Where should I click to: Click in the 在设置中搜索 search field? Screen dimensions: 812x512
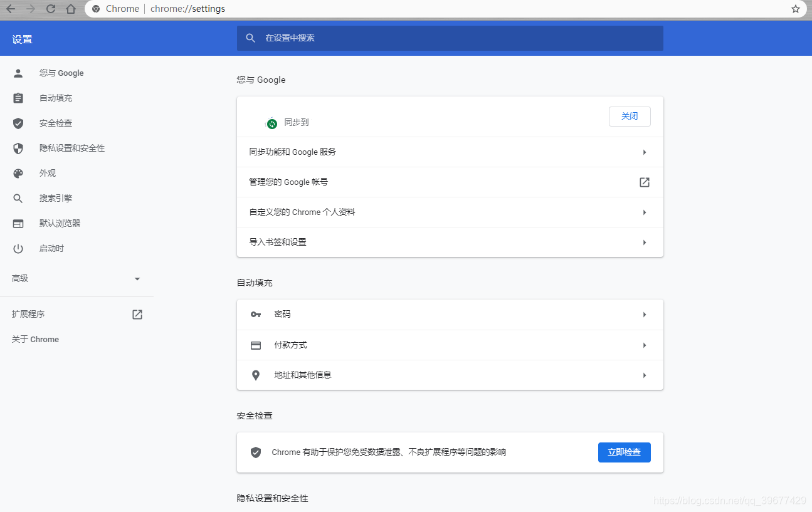pyautogui.click(x=450, y=38)
